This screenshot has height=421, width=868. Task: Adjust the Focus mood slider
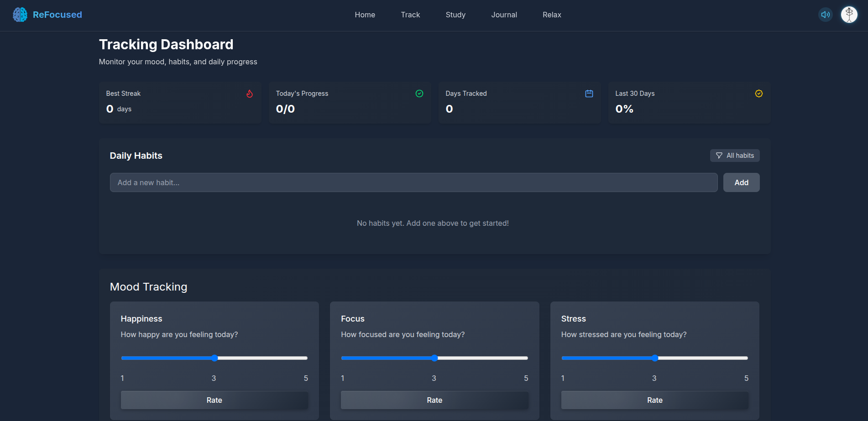point(434,358)
